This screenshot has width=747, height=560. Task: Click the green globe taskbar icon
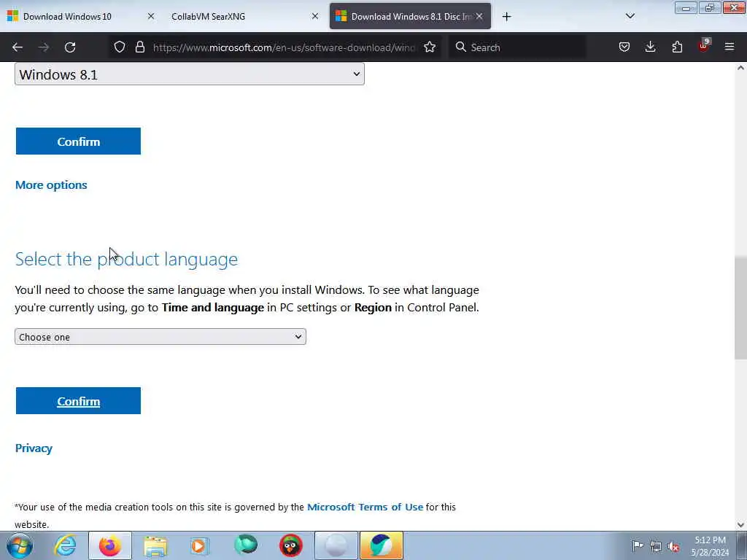[246, 545]
